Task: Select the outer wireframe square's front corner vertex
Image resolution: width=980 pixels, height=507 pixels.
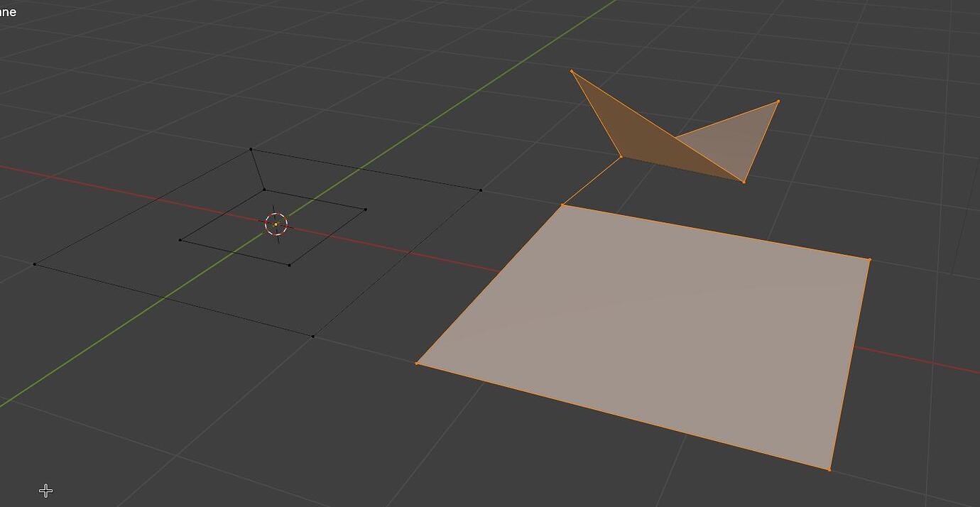Action: 313,336
